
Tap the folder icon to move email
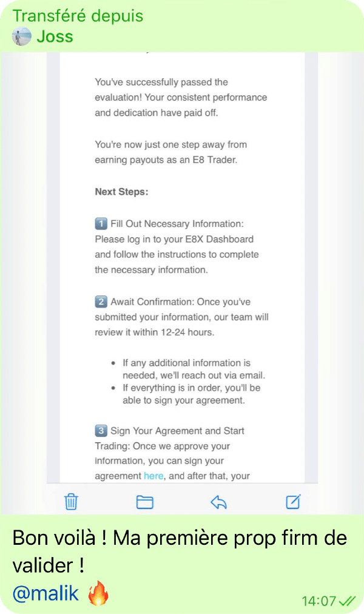pos(144,502)
